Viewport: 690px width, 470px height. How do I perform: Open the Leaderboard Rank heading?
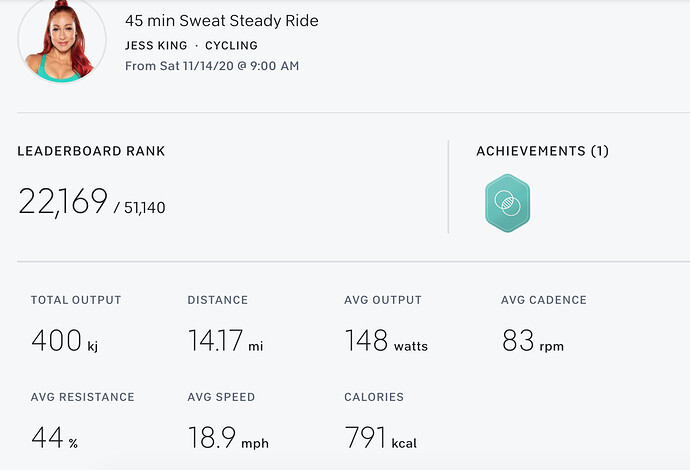(91, 151)
